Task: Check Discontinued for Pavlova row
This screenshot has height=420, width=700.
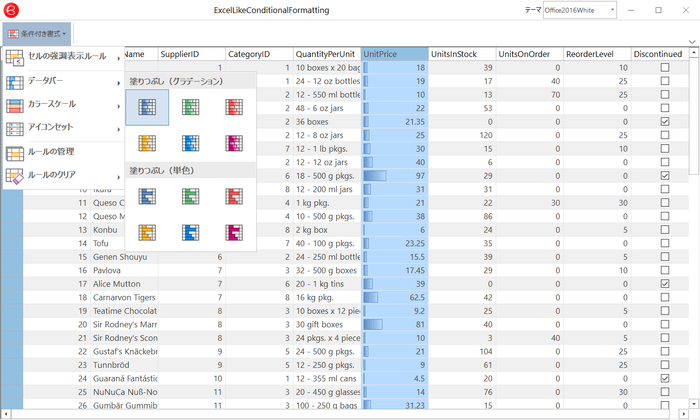Action: (x=665, y=270)
